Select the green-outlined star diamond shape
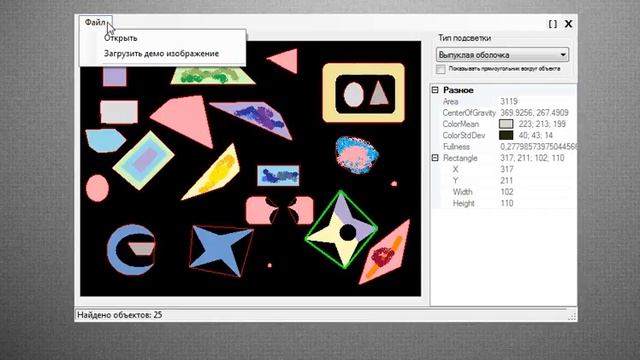 [341, 230]
